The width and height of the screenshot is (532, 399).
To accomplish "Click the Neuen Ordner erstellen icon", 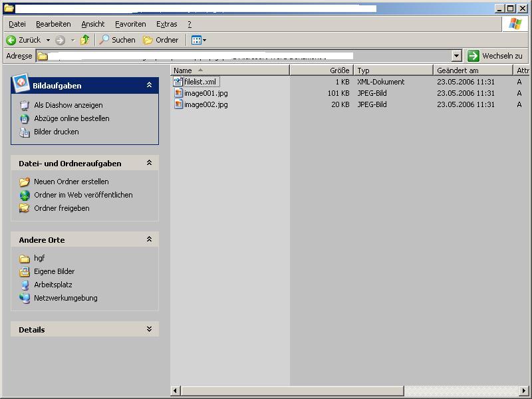I will [x=25, y=182].
